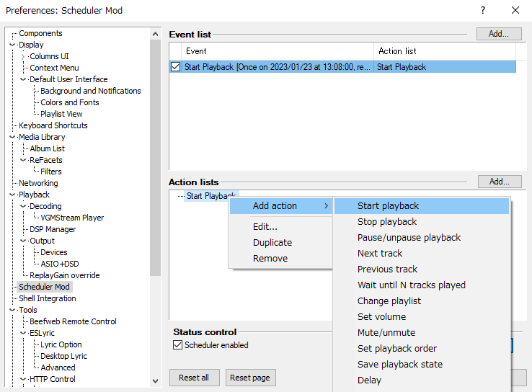Choose Edit... from the context menu
Screen dimensions: 532x392
(281, 226)
